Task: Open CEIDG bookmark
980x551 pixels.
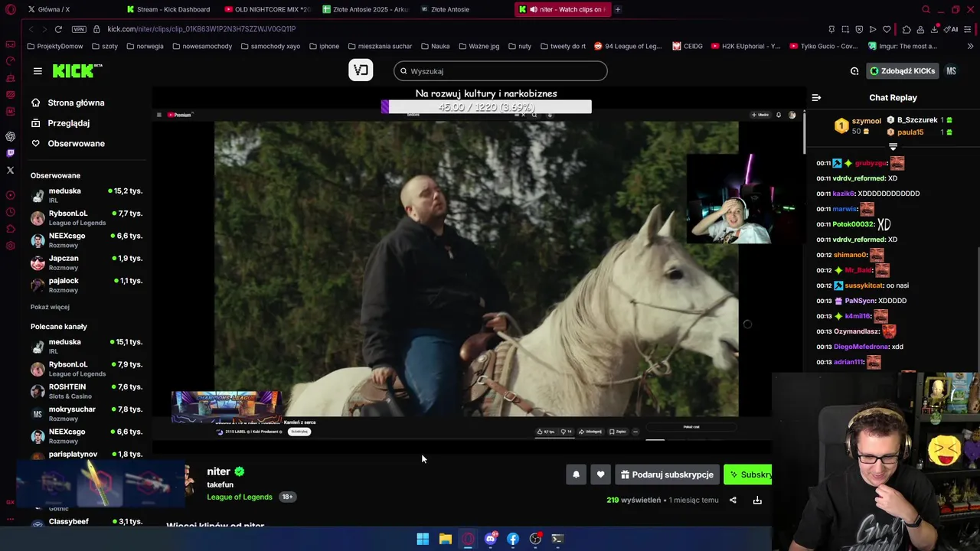Action: pos(688,46)
